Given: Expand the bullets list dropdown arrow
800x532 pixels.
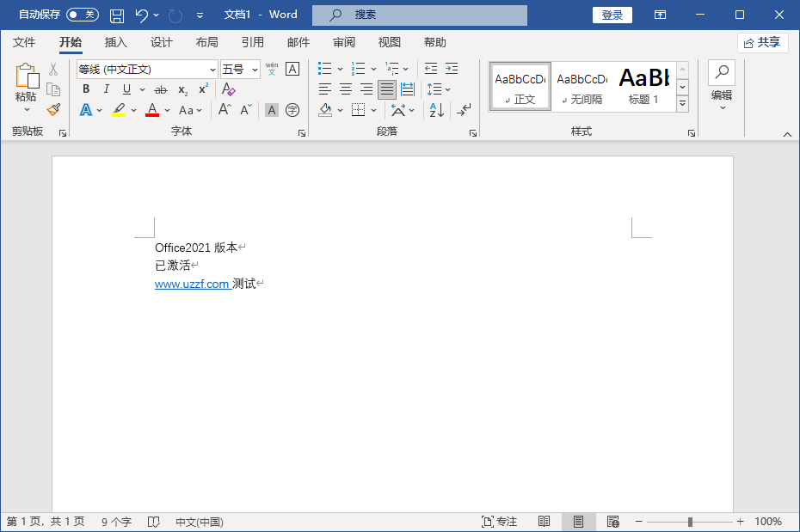Looking at the screenshot, I should point(340,69).
